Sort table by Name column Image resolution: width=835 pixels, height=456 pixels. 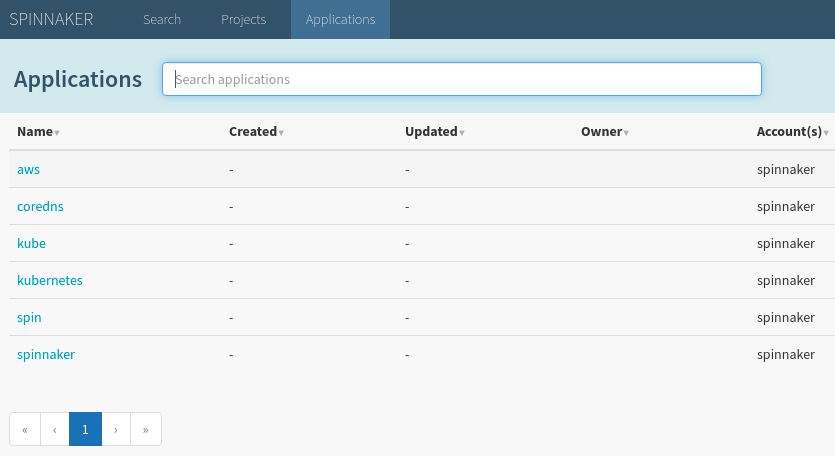click(x=38, y=131)
